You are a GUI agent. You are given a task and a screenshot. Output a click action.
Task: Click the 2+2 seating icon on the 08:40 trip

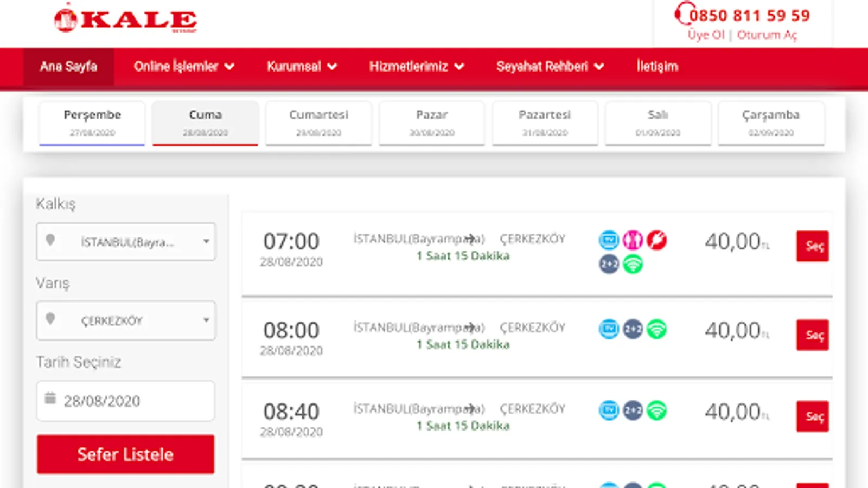point(633,410)
